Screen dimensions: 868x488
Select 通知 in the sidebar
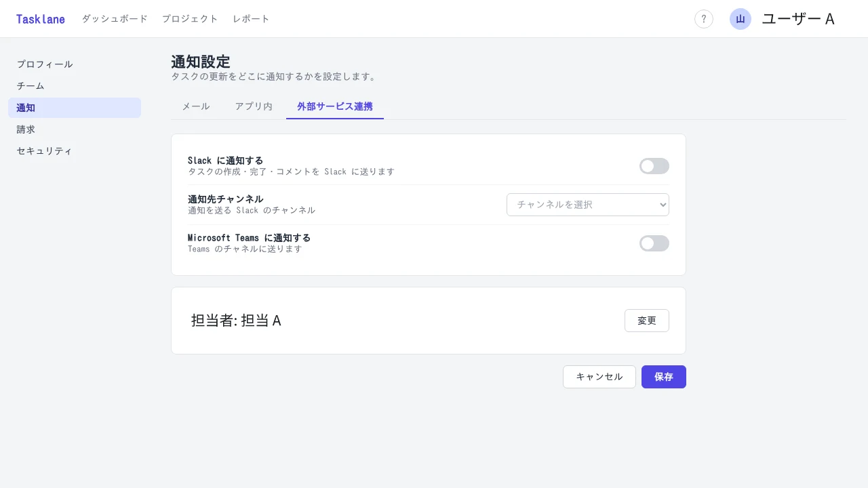tap(75, 108)
